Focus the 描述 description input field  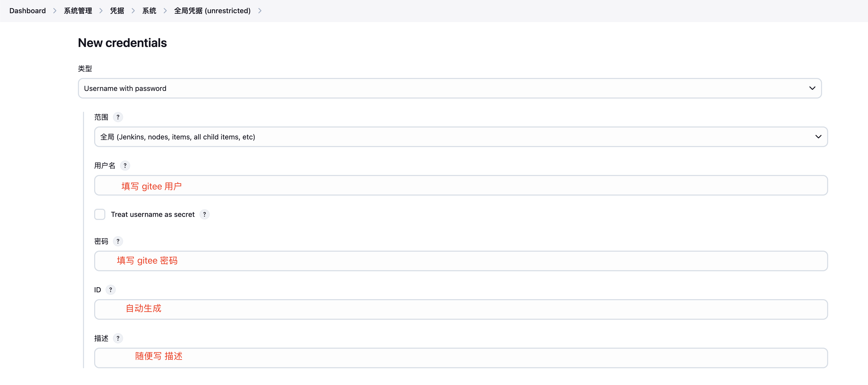point(461,358)
